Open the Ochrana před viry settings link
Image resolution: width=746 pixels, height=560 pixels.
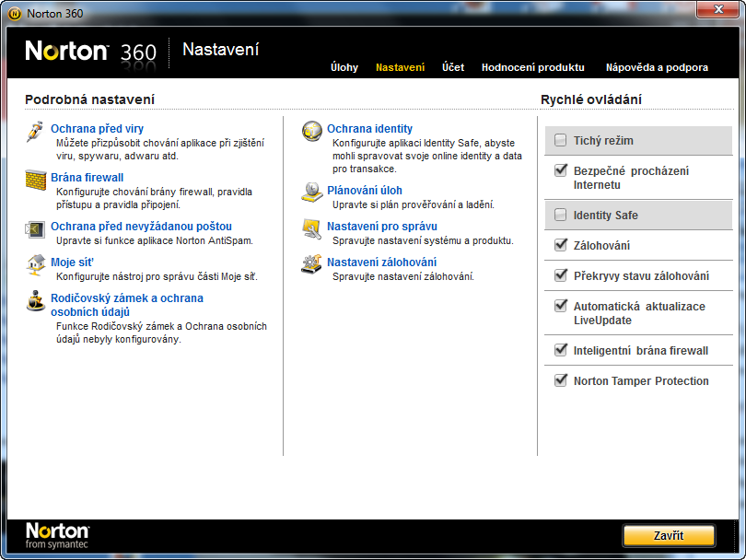(97, 129)
